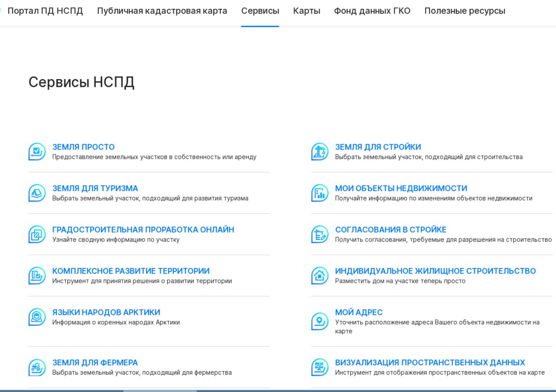The width and height of the screenshot is (556, 392).
Task: Go to the Полезные ресурсы menu item
Action: click(x=465, y=11)
